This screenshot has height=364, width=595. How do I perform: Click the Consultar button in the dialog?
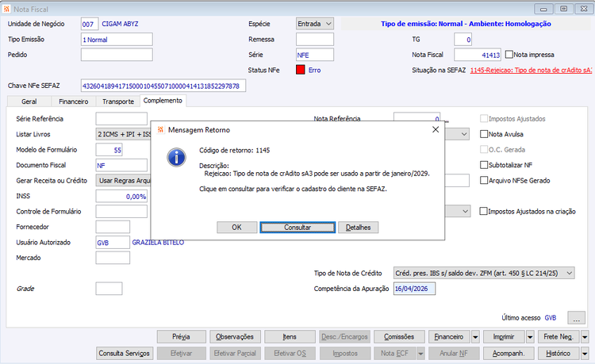[x=297, y=227]
